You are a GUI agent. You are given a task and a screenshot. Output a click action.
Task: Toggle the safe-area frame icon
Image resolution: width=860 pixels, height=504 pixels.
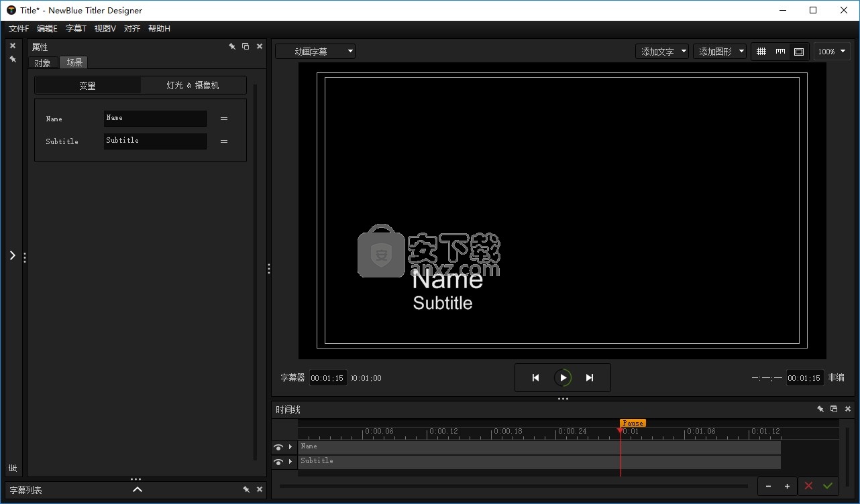(799, 52)
